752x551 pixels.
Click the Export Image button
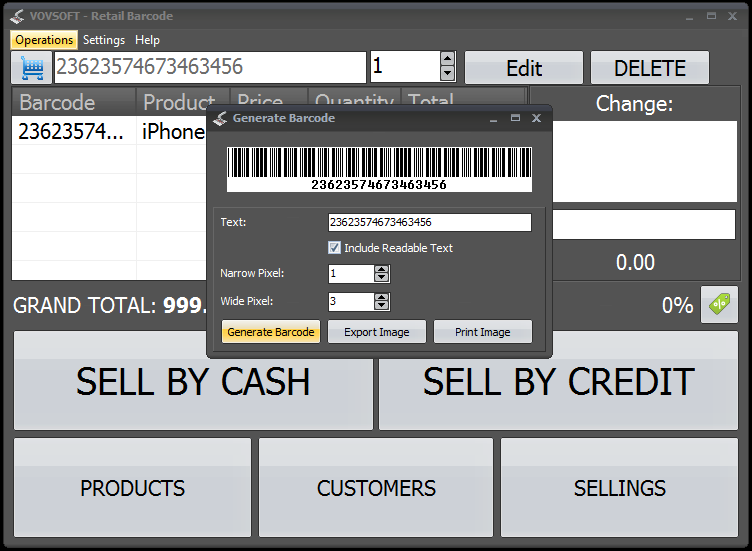tap(376, 332)
